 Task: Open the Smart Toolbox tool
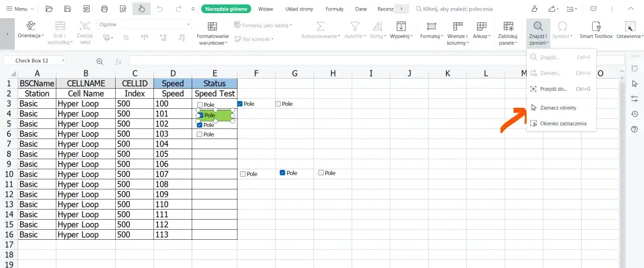click(x=596, y=30)
